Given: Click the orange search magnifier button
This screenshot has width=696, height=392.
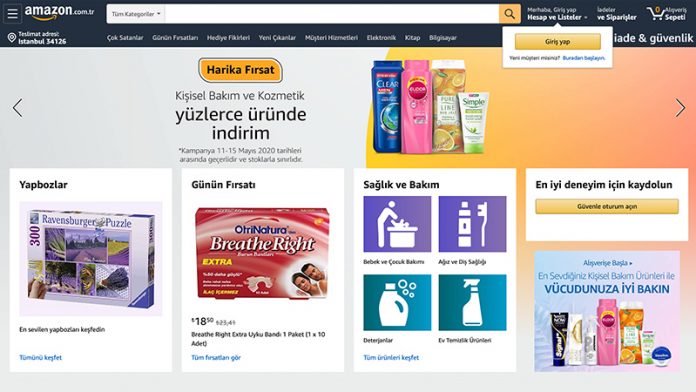Looking at the screenshot, I should click(510, 14).
